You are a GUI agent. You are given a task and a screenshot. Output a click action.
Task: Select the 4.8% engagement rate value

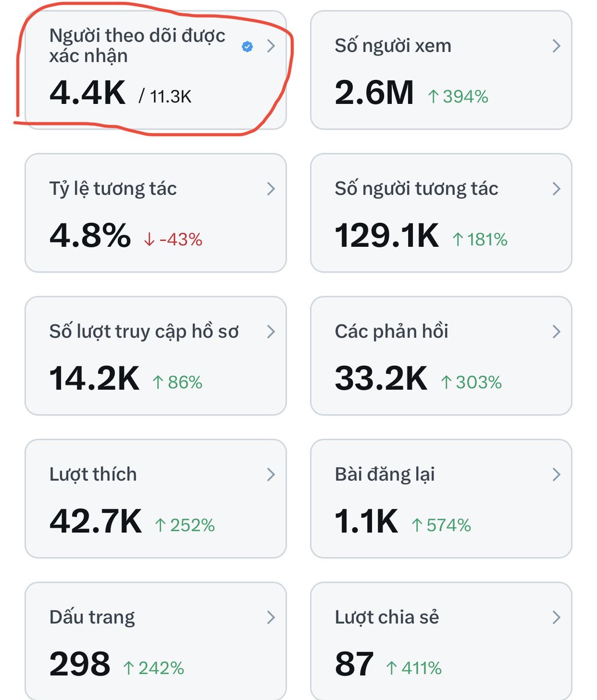point(90,236)
